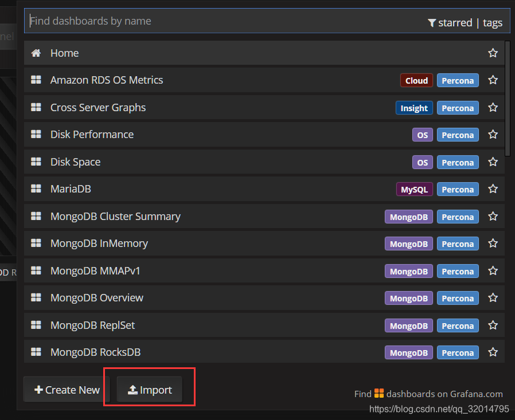Open the Disk Space dashboard
The width and height of the screenshot is (515, 420).
coord(264,162)
